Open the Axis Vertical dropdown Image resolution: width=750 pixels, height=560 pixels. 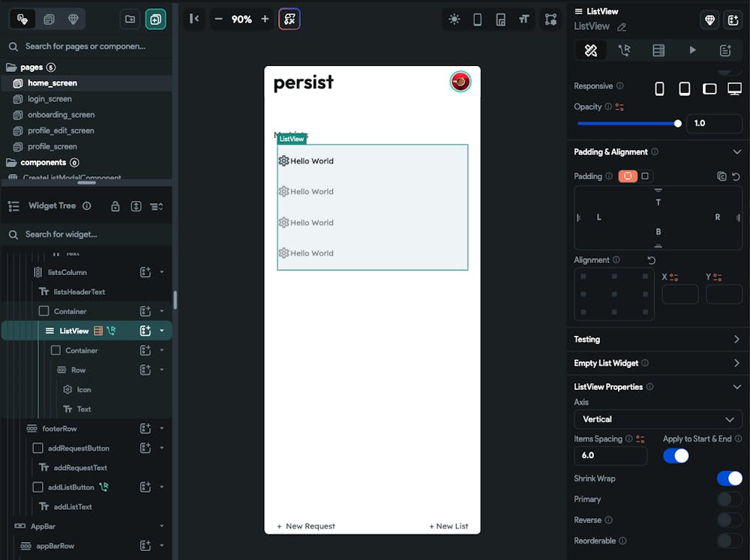[x=658, y=419]
